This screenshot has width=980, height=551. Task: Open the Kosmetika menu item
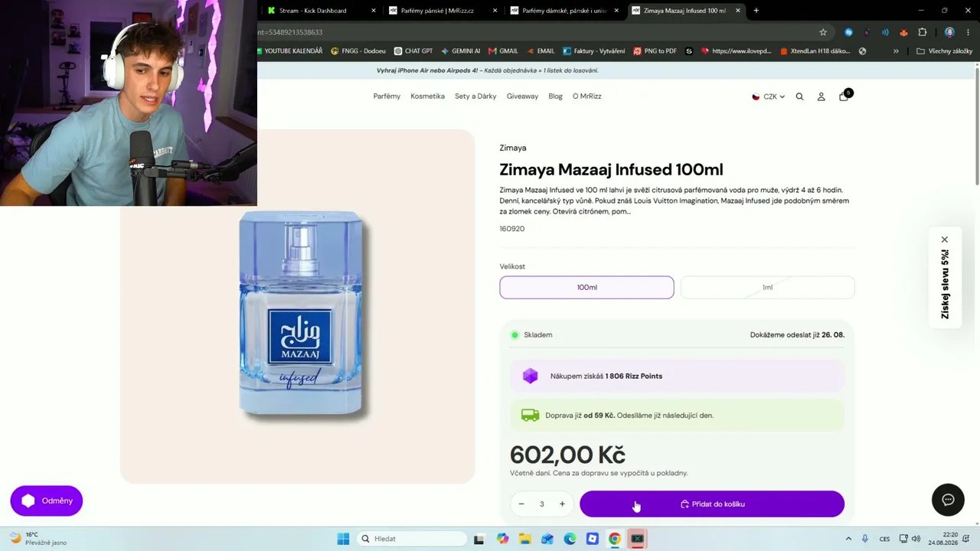pos(427,96)
